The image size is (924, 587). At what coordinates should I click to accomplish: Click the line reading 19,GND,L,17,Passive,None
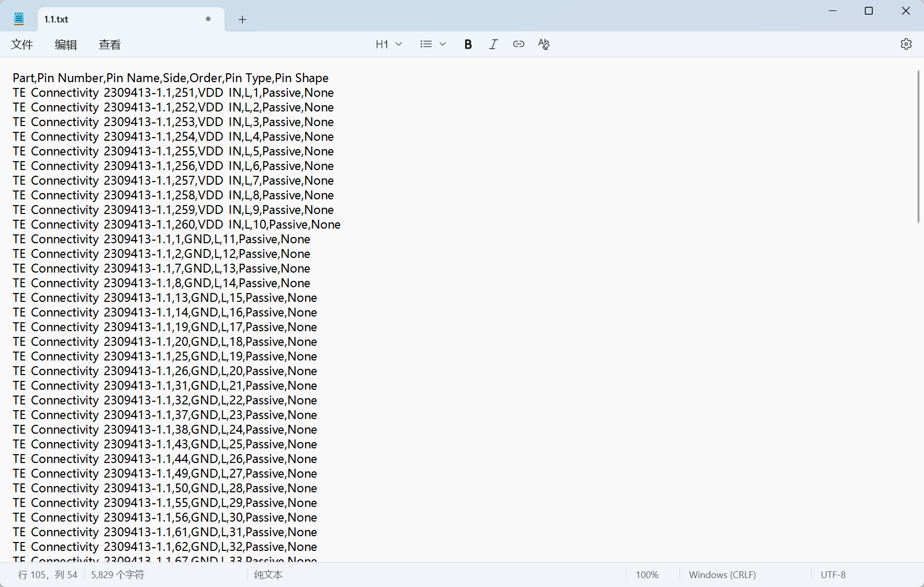pos(165,327)
